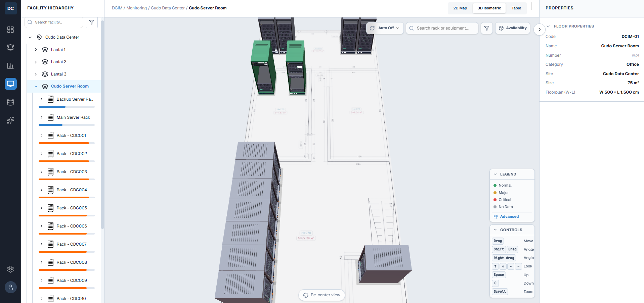Click the facility hierarchy filter icon

(x=92, y=22)
